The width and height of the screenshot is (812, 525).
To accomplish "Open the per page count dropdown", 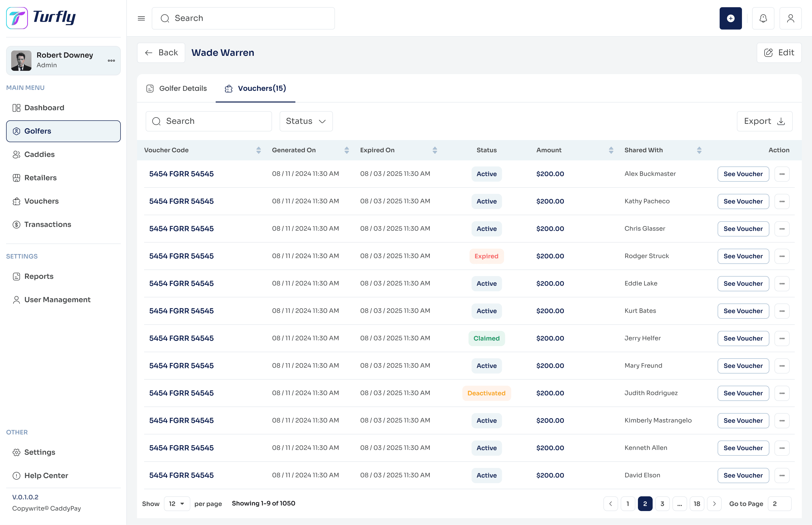I will coord(177,503).
